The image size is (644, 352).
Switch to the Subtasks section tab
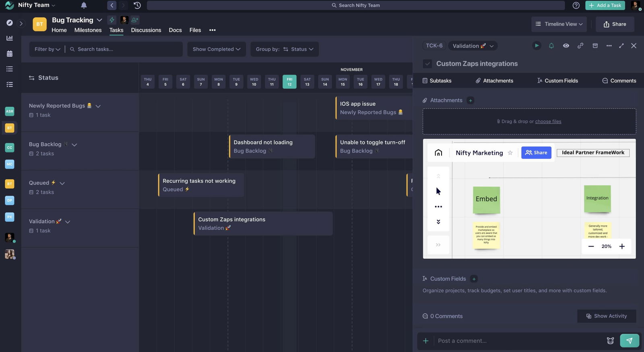point(437,81)
